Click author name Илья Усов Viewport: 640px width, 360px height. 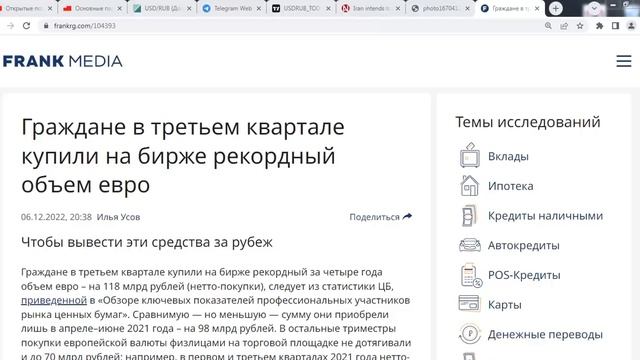(118, 217)
